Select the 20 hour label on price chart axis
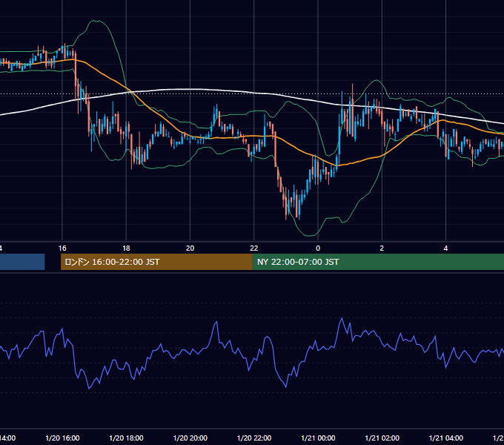Screen dimensions: 504x445 190,248
